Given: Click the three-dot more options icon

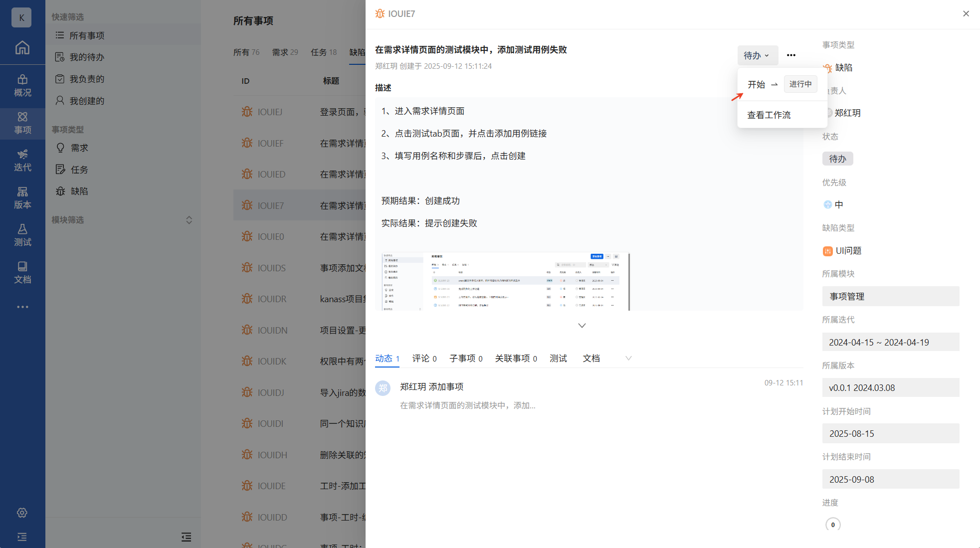Looking at the screenshot, I should click(791, 55).
